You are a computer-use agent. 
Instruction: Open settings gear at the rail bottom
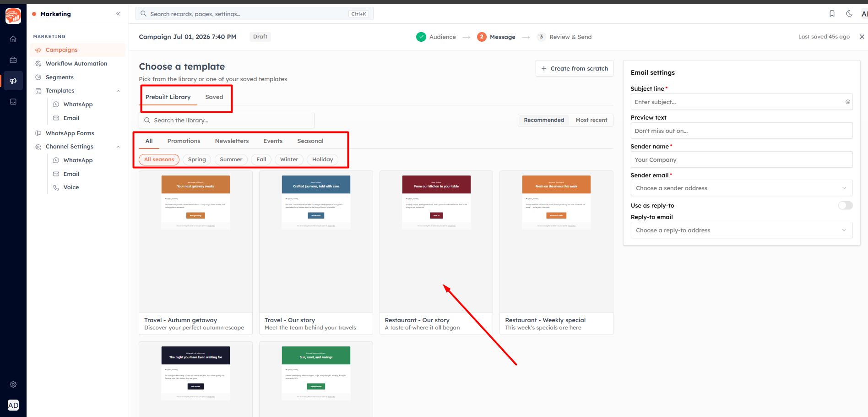13,384
